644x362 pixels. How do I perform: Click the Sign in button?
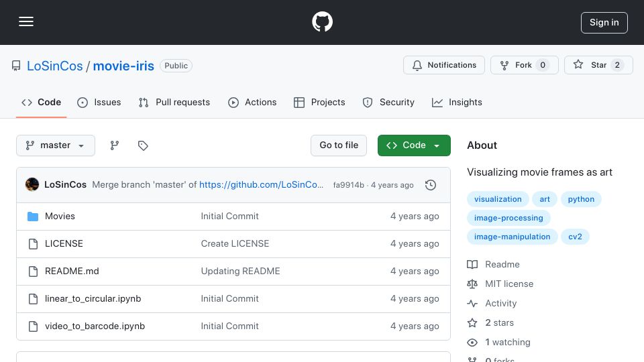click(604, 23)
